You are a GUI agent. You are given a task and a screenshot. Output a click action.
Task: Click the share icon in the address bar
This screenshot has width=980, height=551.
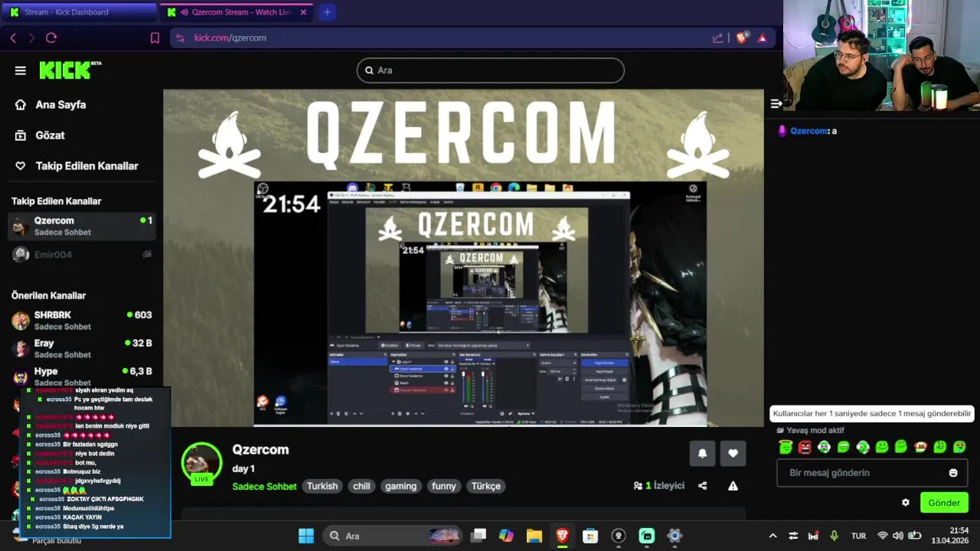(x=717, y=37)
